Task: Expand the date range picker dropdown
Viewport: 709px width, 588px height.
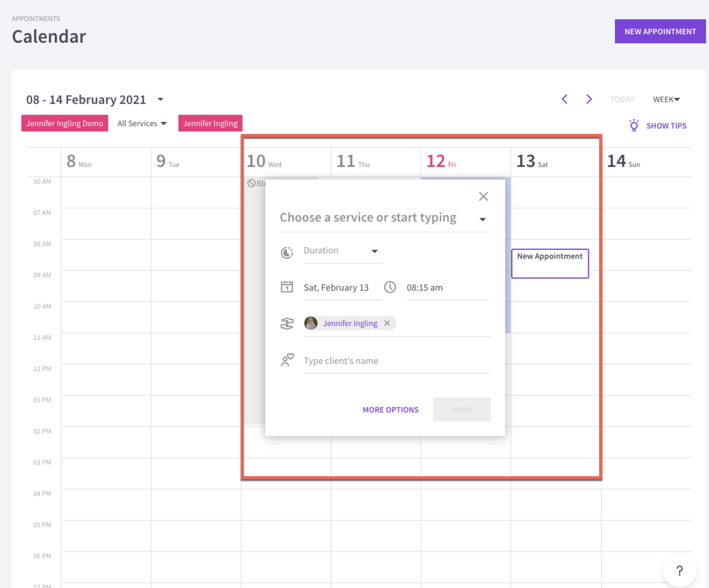Action: point(160,100)
